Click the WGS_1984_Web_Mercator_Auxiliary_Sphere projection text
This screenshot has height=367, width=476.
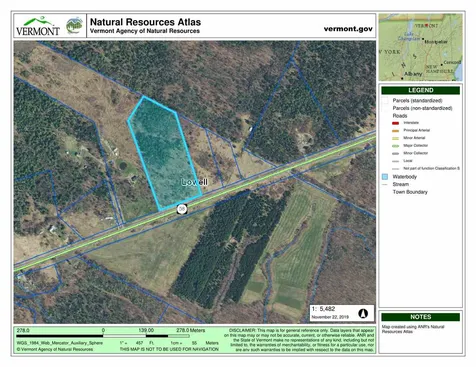coord(60,343)
